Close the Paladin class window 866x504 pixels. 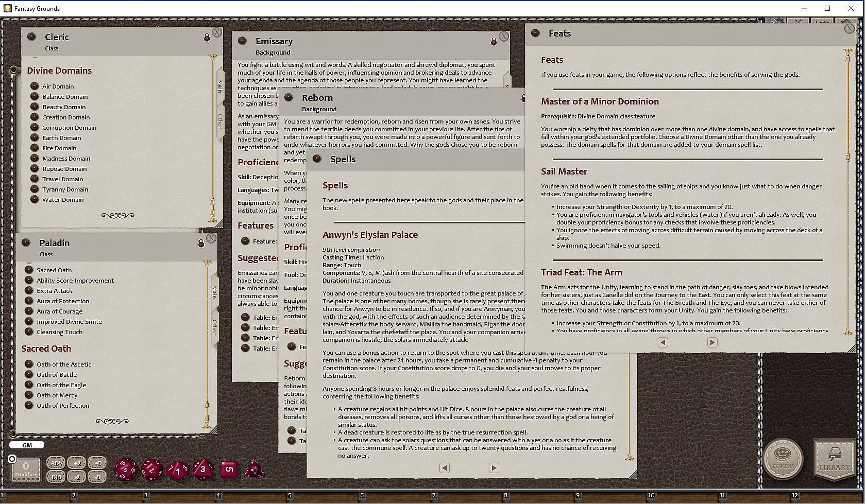pos(211,238)
